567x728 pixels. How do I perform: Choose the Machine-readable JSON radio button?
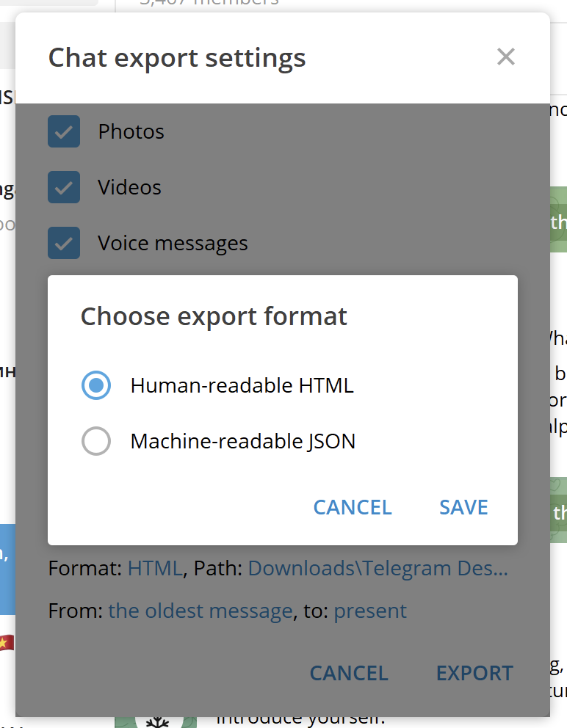96,441
